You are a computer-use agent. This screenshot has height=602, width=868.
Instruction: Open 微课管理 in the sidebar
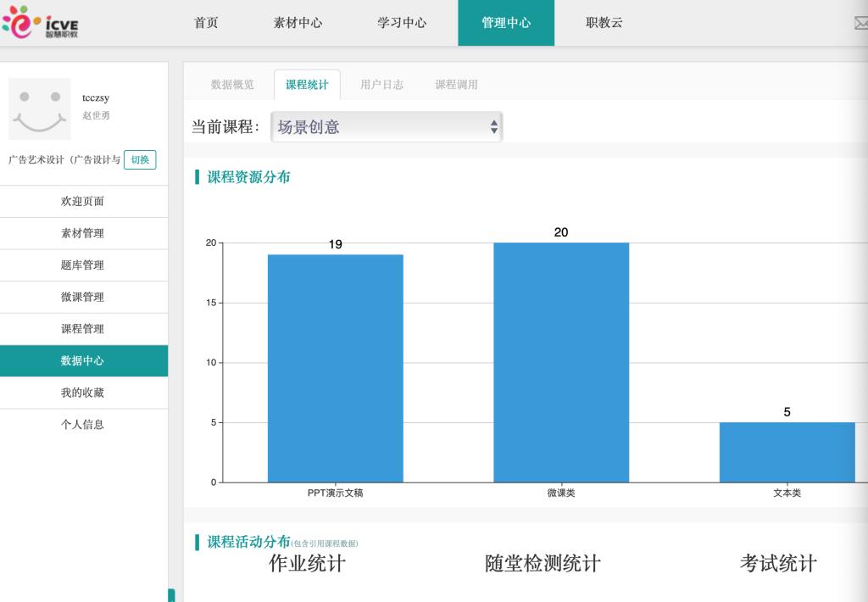pos(83,297)
